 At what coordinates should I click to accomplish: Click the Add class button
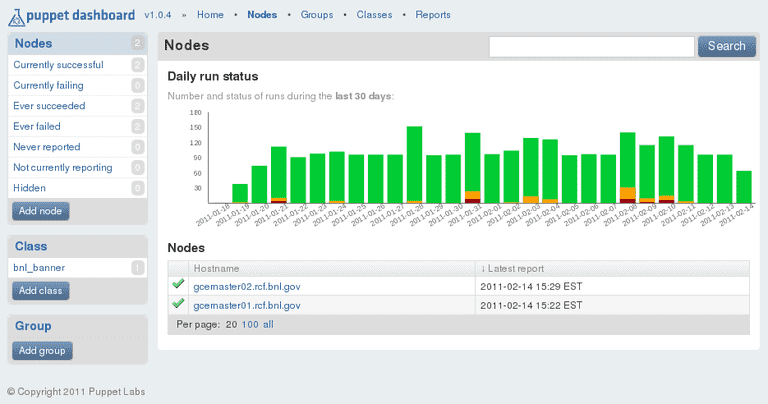point(41,290)
